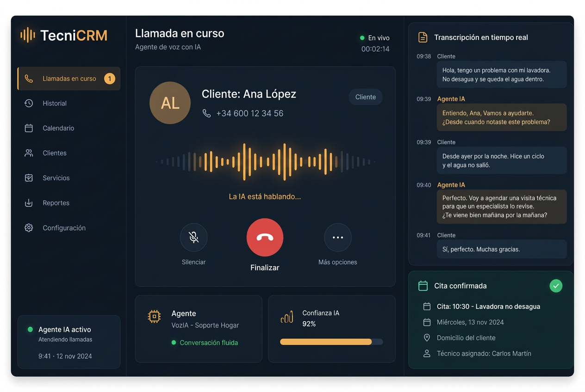Click the Configuración gear icon

(29, 228)
